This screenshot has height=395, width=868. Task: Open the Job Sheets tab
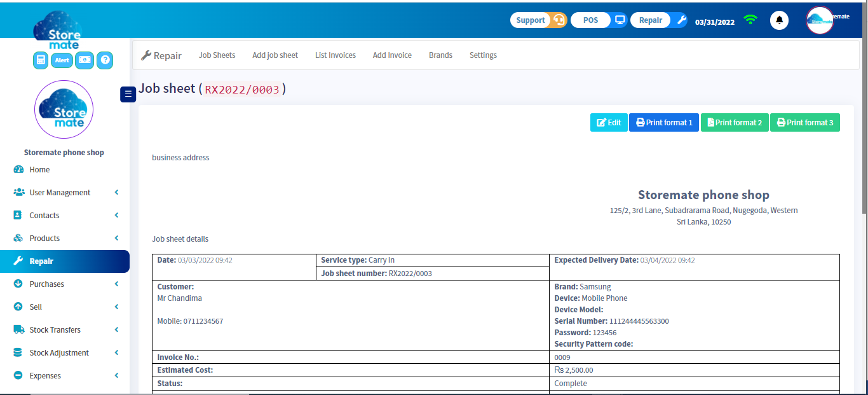click(217, 55)
